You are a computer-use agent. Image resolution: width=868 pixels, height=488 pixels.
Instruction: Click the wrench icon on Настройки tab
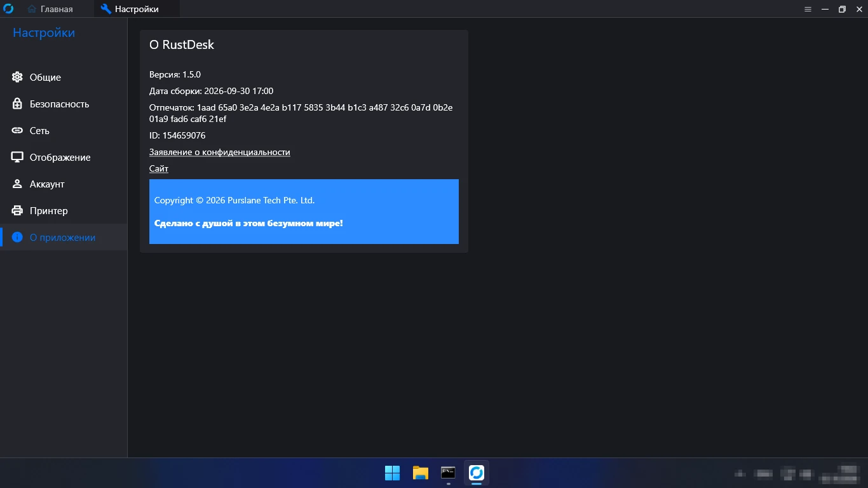tap(106, 9)
